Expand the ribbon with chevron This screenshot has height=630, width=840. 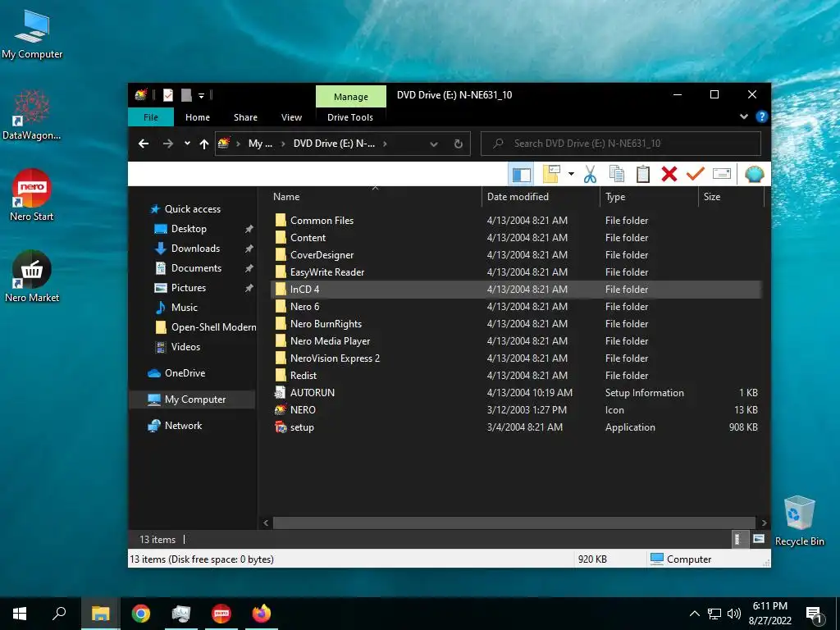point(743,116)
